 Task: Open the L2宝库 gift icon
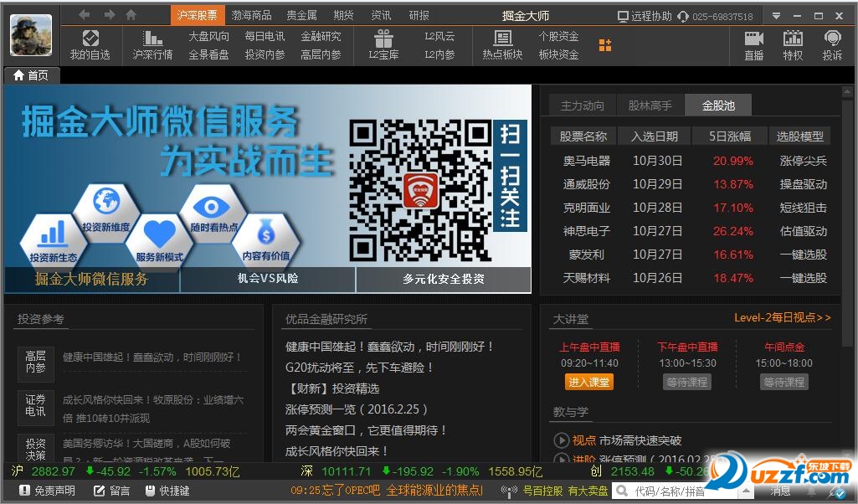383,38
